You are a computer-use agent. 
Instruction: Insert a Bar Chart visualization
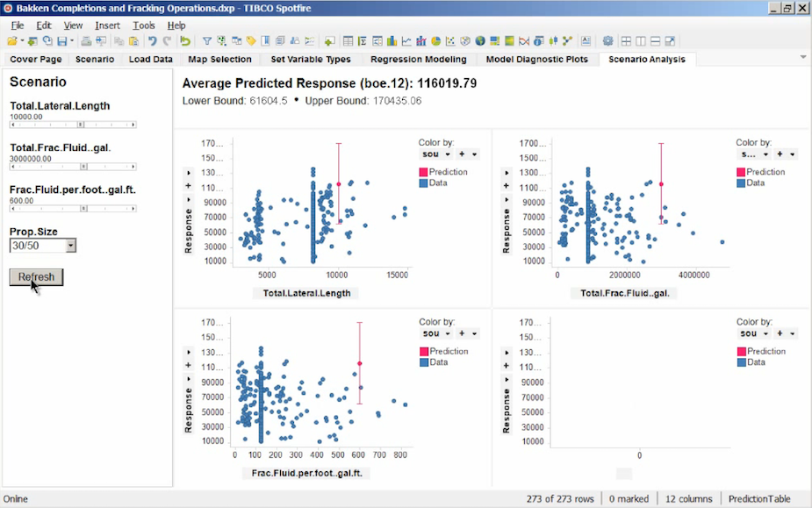point(392,41)
